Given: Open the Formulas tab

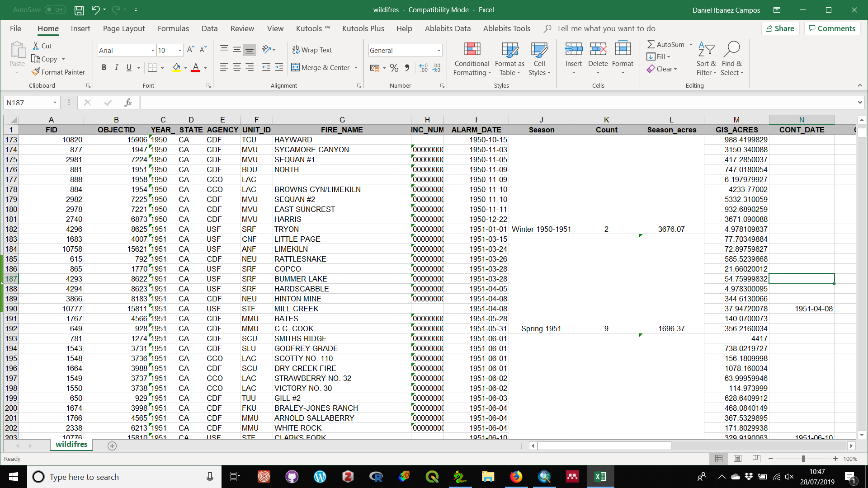Looking at the screenshot, I should click(x=173, y=28).
